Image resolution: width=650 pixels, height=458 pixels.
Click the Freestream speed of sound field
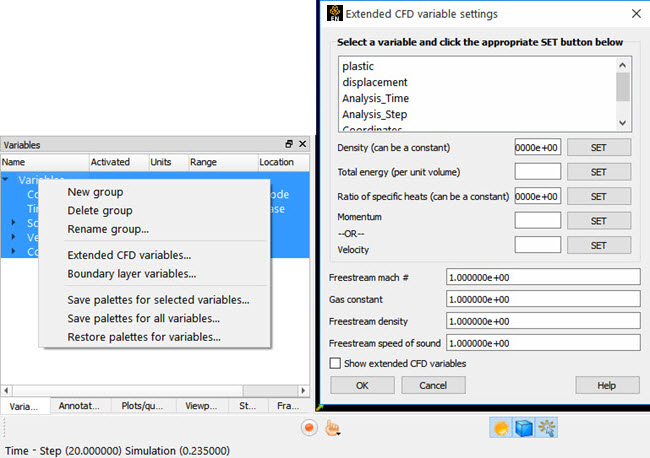click(543, 343)
